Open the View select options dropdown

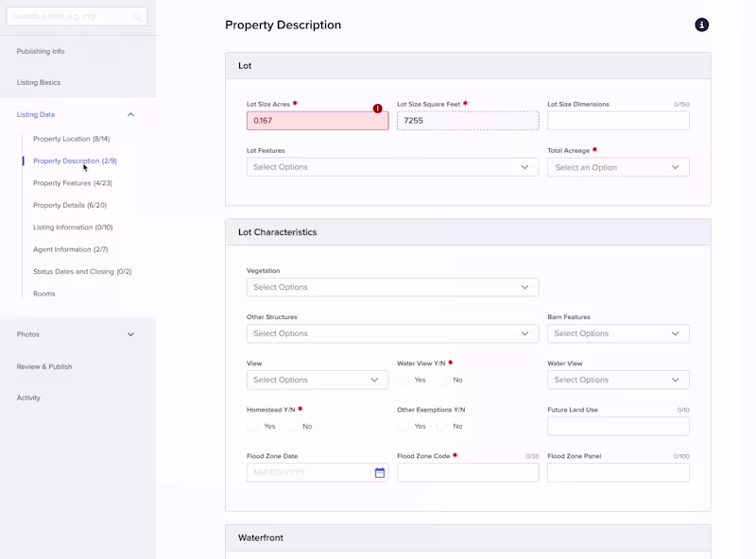click(x=318, y=380)
